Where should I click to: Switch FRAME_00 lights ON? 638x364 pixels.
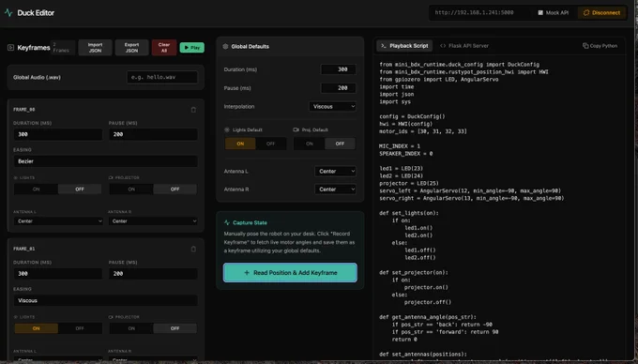[x=37, y=190]
